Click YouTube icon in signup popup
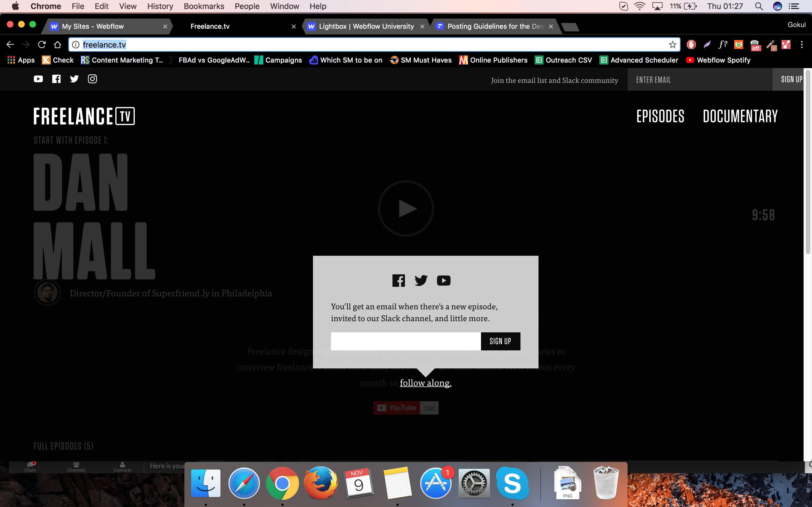This screenshot has height=507, width=812. (x=443, y=280)
